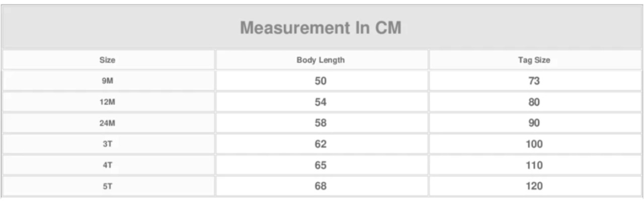Click the 3T size cell

(108, 145)
